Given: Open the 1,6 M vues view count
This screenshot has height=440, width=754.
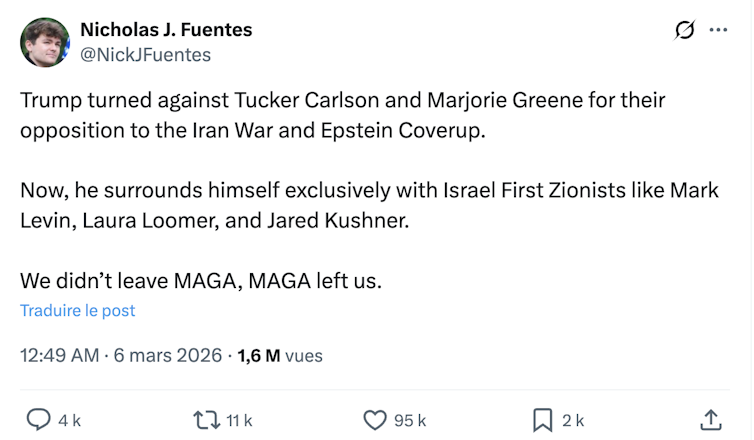Looking at the screenshot, I should point(280,355).
